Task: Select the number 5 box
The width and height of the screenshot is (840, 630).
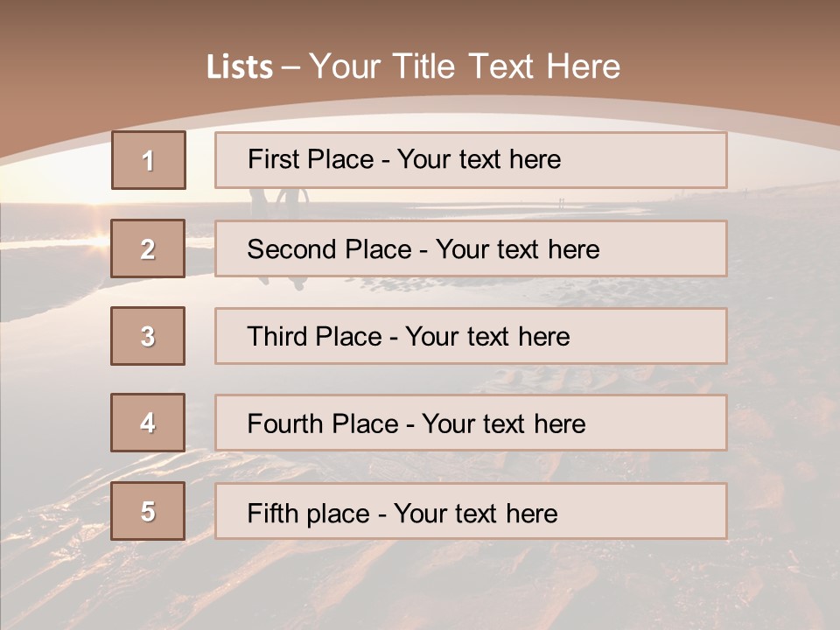Action: click(148, 511)
